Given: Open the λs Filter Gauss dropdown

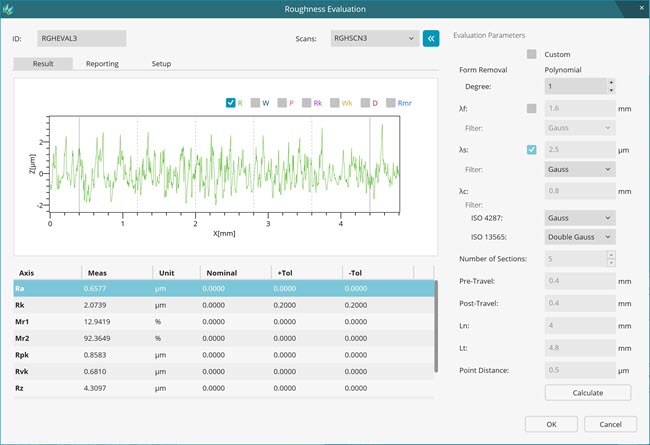Looking at the screenshot, I should (x=580, y=170).
